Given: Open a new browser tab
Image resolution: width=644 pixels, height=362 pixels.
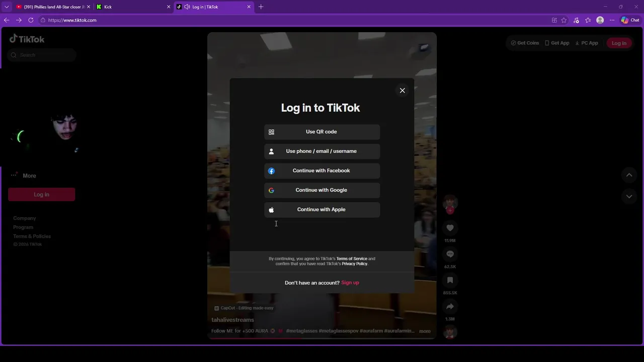Looking at the screenshot, I should [261, 7].
